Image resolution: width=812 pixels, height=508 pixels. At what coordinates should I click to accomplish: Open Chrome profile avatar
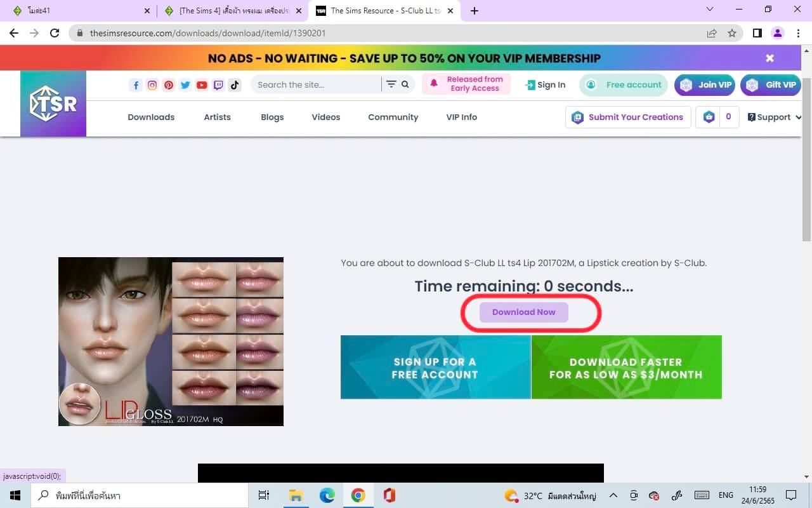778,33
